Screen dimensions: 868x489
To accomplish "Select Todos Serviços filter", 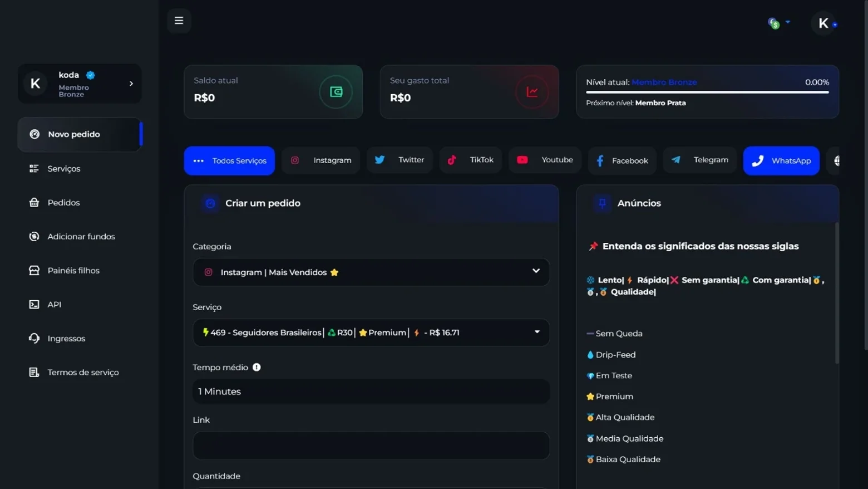I will point(229,160).
